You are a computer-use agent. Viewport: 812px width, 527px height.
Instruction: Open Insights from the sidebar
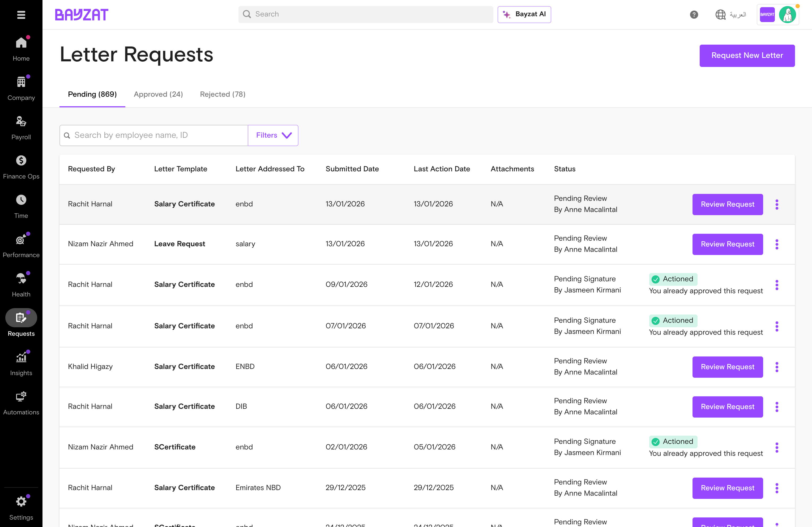[x=21, y=363]
